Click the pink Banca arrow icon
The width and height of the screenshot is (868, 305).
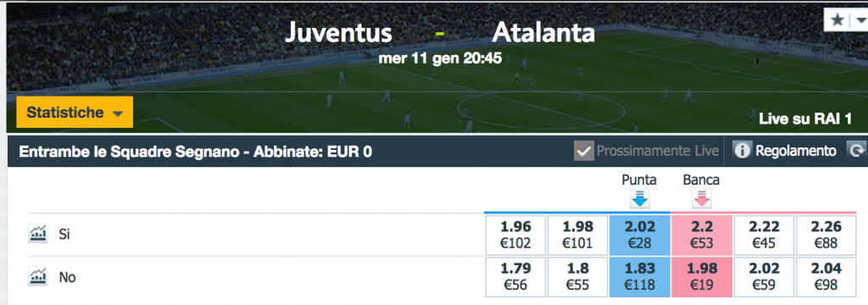[x=701, y=199]
